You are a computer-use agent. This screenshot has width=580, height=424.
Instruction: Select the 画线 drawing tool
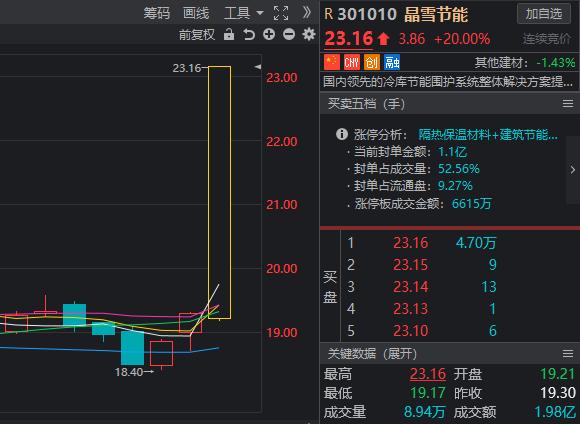click(196, 14)
